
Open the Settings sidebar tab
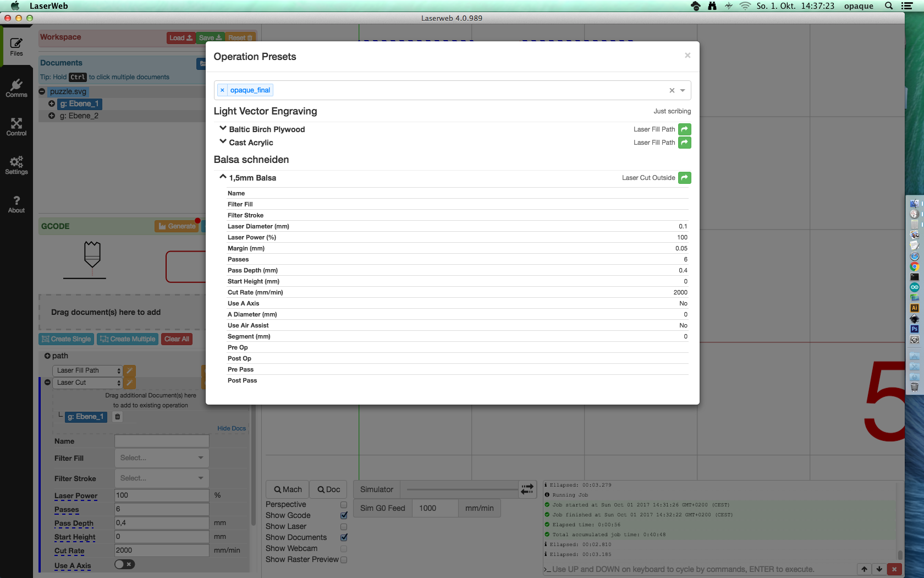tap(16, 165)
